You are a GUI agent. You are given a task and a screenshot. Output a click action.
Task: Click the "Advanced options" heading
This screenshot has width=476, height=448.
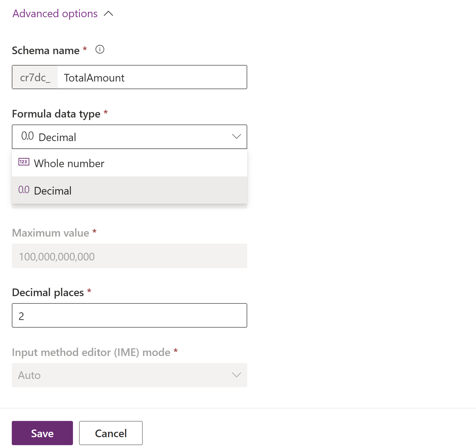pyautogui.click(x=54, y=13)
